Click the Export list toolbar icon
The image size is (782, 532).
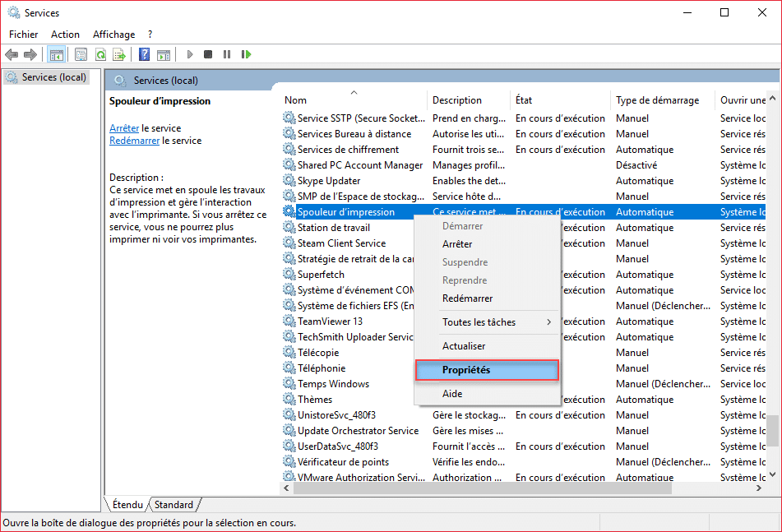[x=119, y=54]
